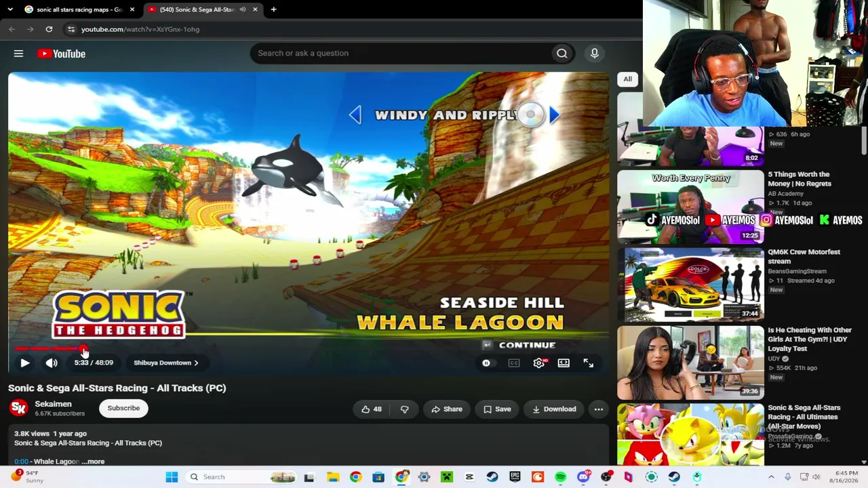Focus the browser address bar URL

pyautogui.click(x=140, y=29)
